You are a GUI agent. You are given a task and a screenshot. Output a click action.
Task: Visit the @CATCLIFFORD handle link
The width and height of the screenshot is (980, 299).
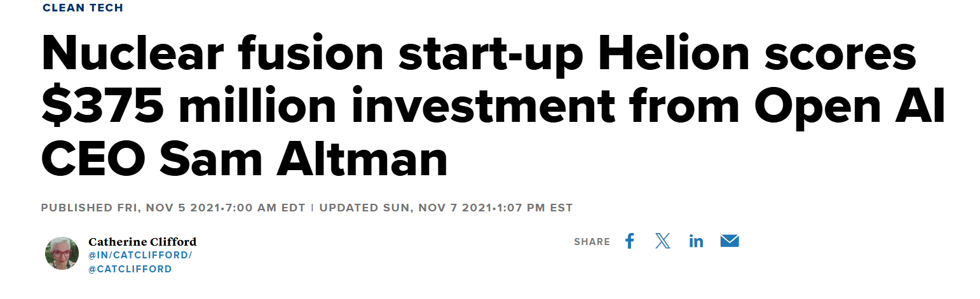pyautogui.click(x=130, y=269)
